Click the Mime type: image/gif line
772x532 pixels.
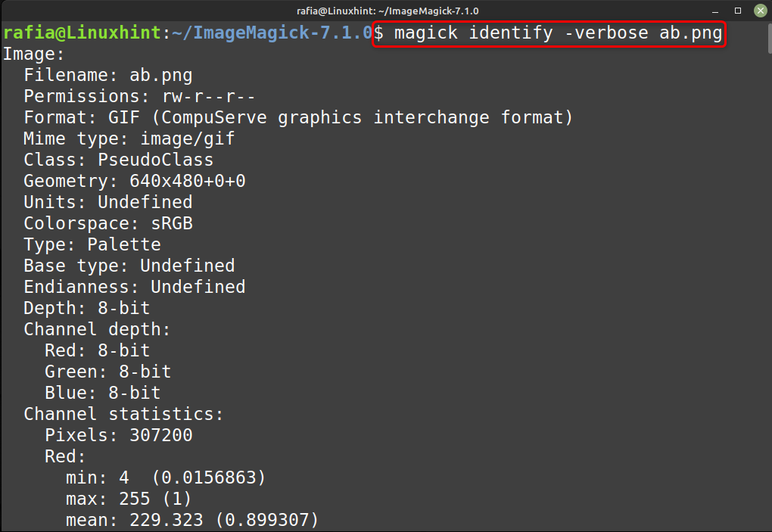[129, 138]
